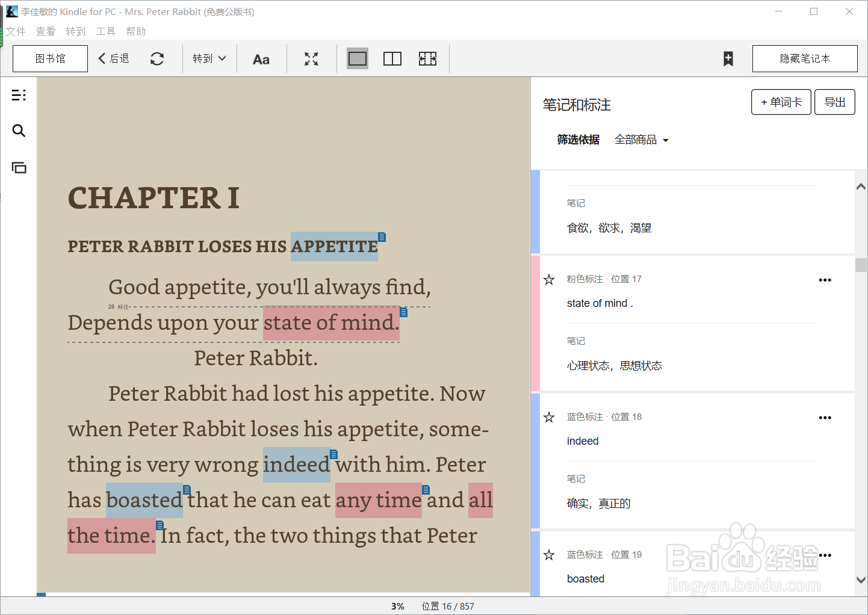Viewport: 868px width, 615px height.
Task: Open the 工具 menu
Action: coord(106,31)
